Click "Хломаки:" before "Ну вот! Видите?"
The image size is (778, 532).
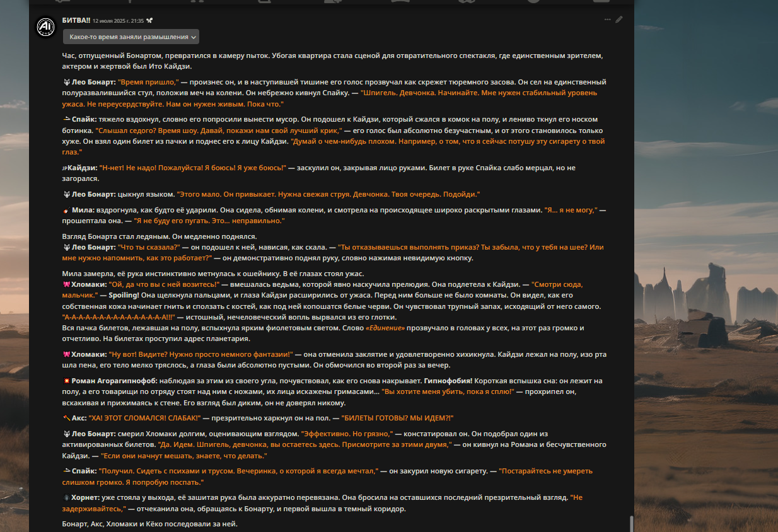89,355
